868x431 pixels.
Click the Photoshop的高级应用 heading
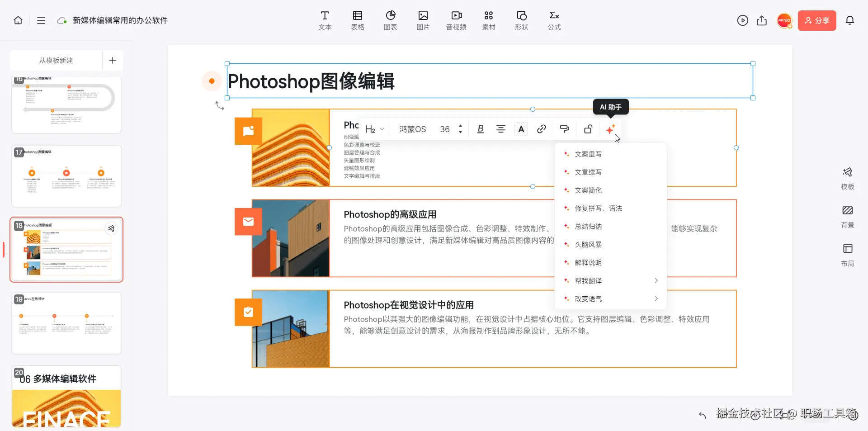point(390,214)
